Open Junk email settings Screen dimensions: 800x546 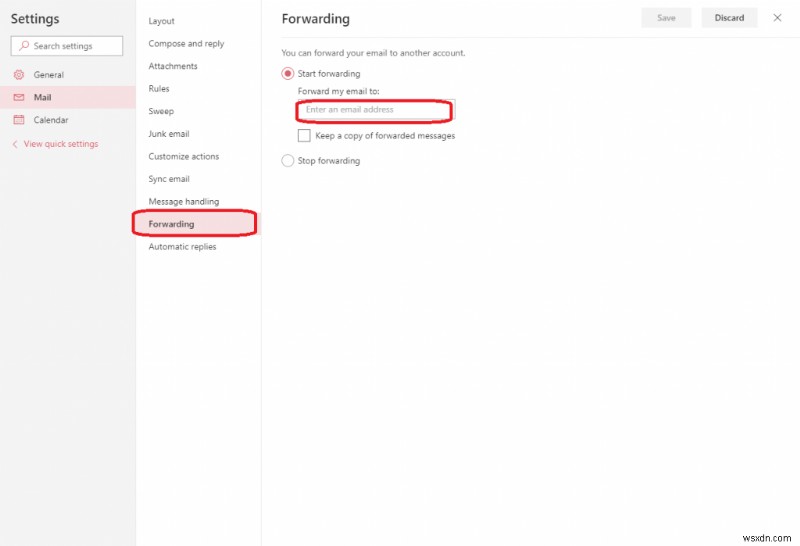[169, 134]
